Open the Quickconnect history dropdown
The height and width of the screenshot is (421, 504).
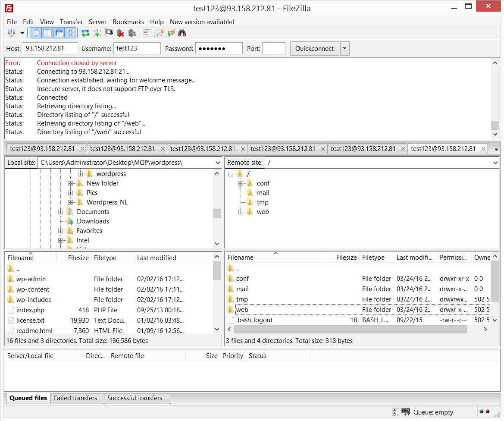pos(344,49)
